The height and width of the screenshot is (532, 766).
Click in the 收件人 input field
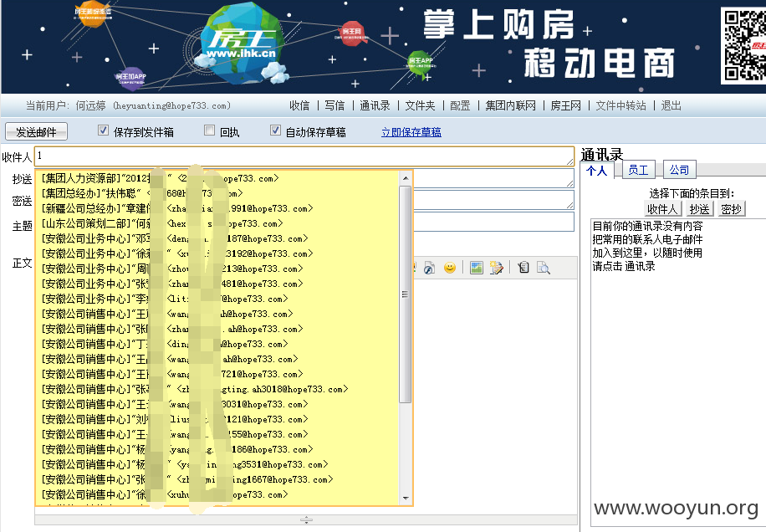click(x=304, y=156)
